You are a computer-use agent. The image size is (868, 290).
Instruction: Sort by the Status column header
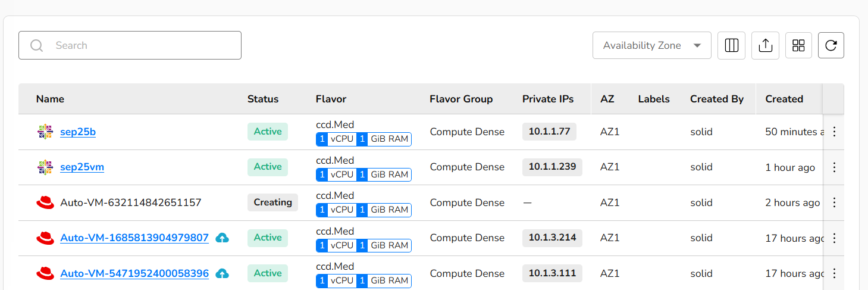262,99
